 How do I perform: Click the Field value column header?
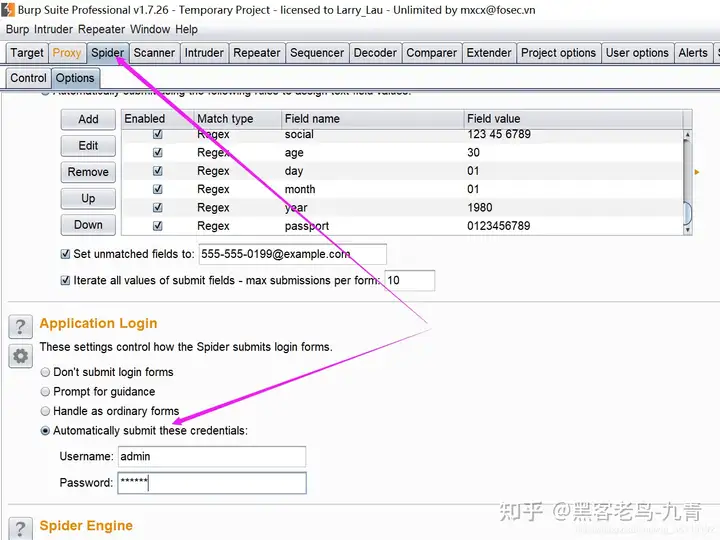coord(573,119)
